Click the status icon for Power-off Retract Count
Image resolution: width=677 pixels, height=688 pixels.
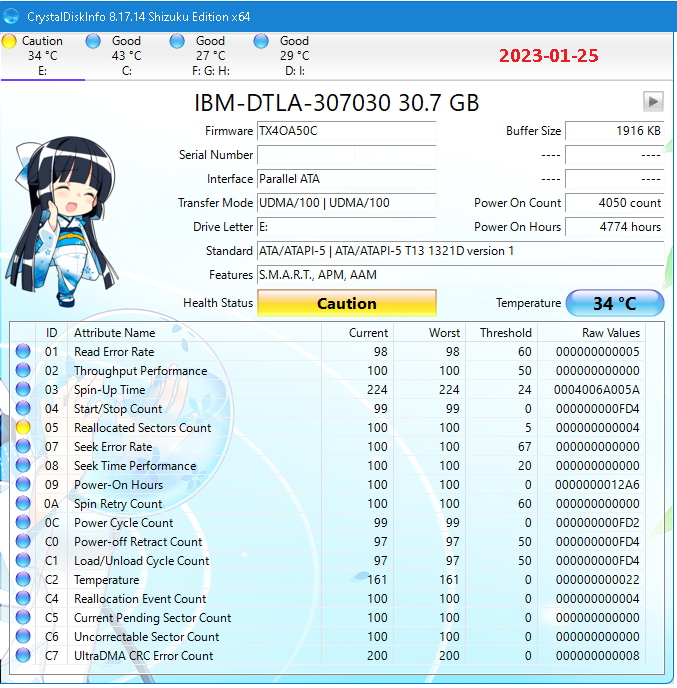pyautogui.click(x=23, y=541)
